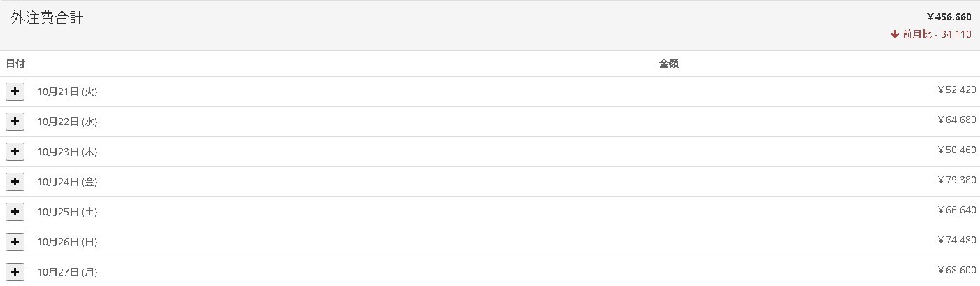Screen dimensions: 980x286
Task: Click the 日付 column header
Action: click(15, 64)
